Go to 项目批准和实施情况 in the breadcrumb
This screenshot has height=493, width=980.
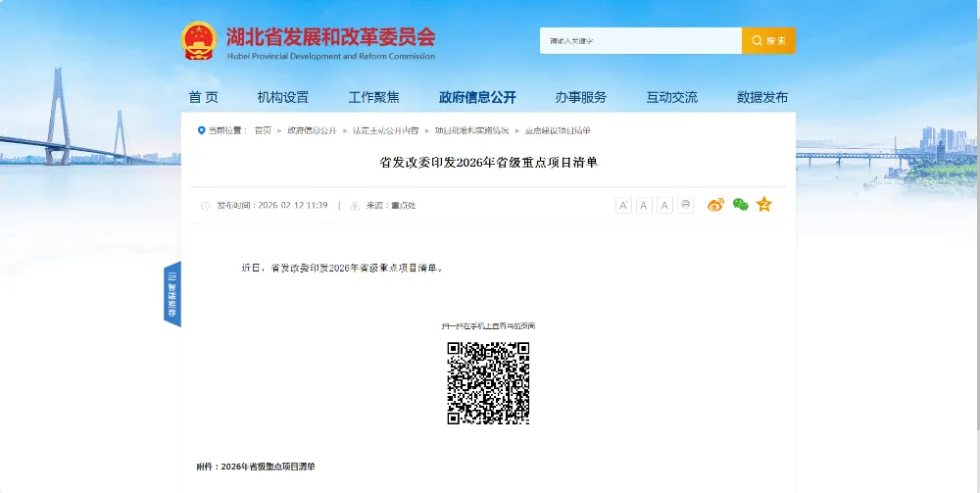click(472, 130)
